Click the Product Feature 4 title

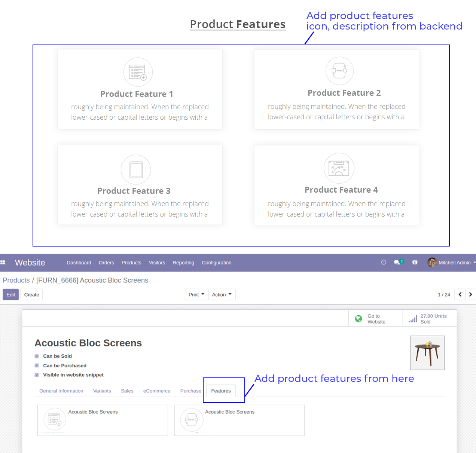[341, 190]
